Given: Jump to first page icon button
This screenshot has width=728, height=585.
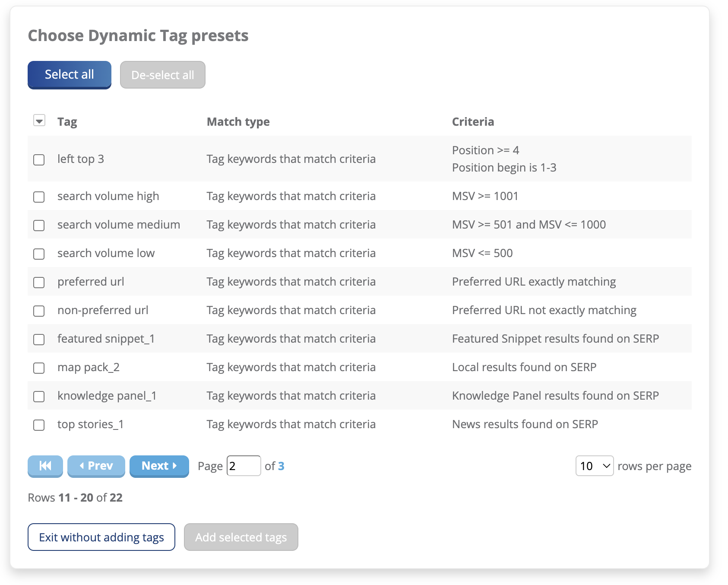Looking at the screenshot, I should pyautogui.click(x=45, y=466).
